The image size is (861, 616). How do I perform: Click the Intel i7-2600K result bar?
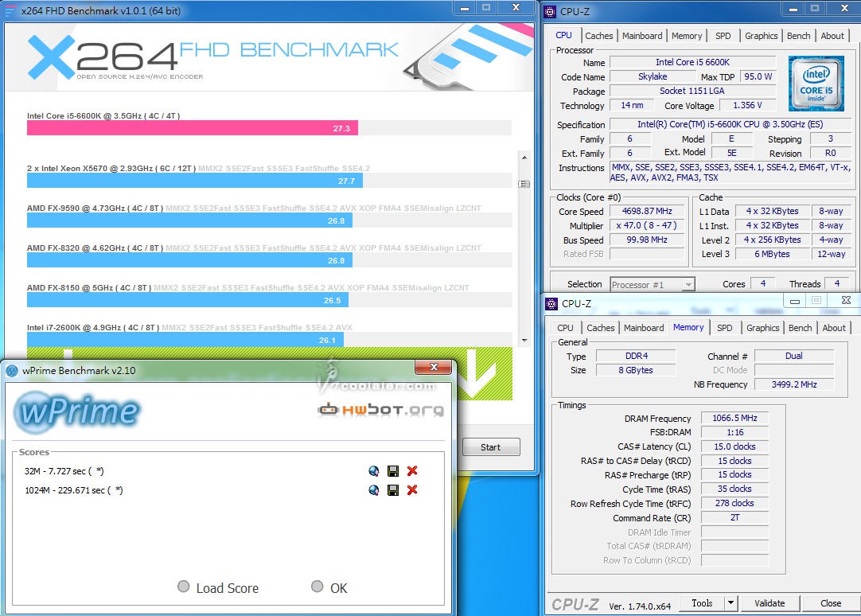pyautogui.click(x=185, y=340)
